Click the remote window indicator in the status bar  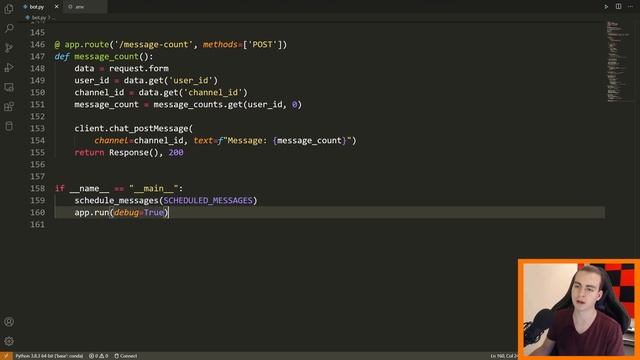6,356
